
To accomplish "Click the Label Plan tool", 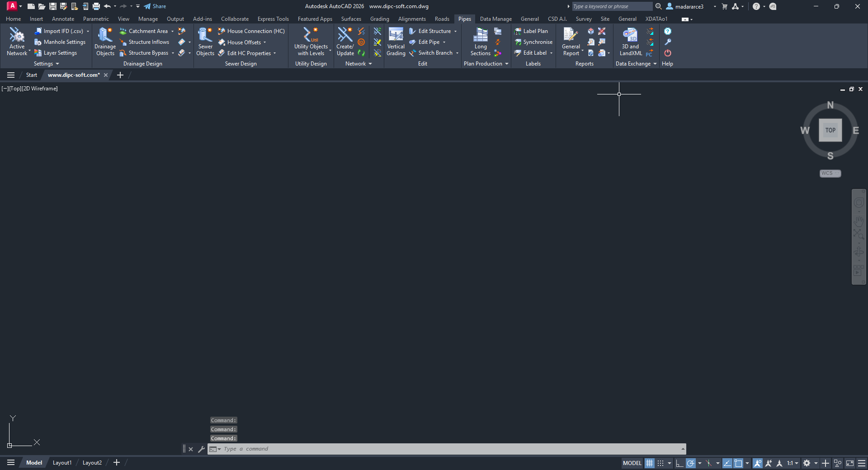I will pyautogui.click(x=531, y=31).
